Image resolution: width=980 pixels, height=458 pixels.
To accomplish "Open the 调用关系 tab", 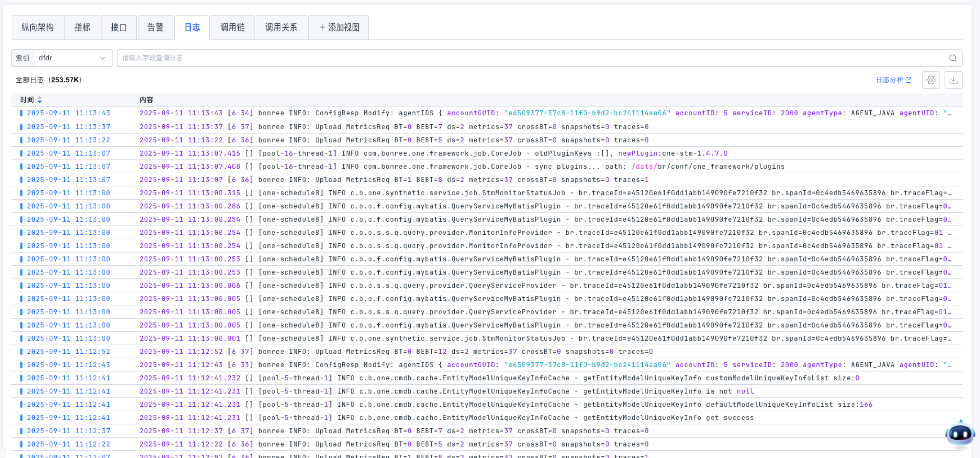I will click(281, 27).
